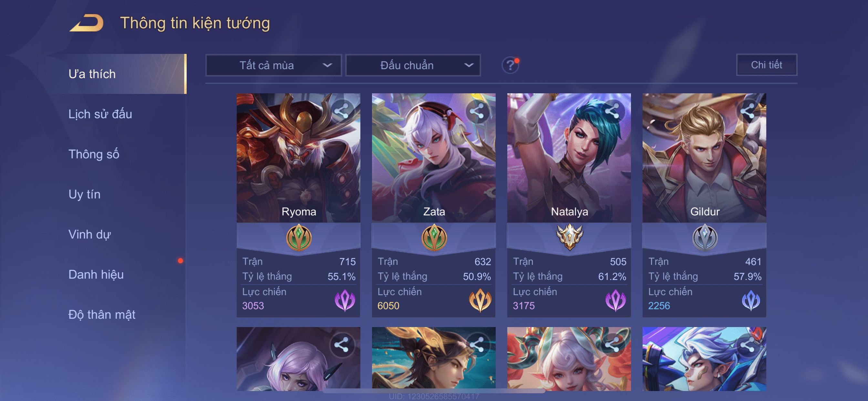868x401 pixels.
Task: Share Natalya's hero stats
Action: point(612,110)
